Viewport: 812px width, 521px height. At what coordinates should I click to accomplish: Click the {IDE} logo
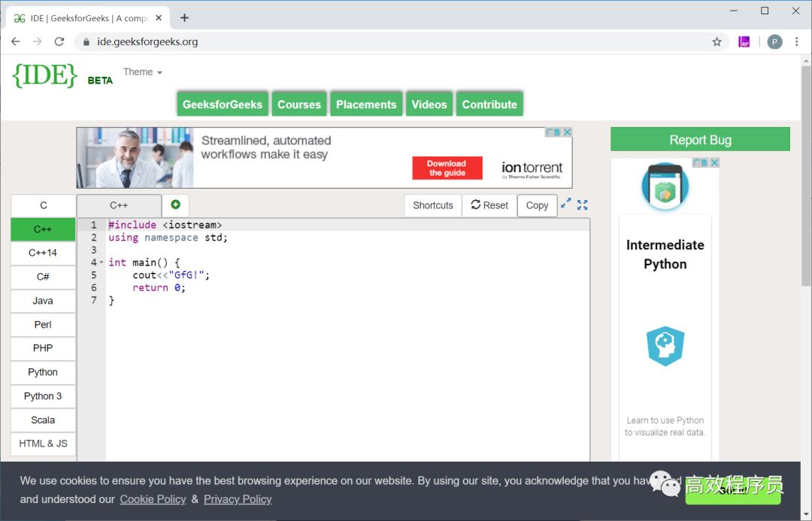(x=44, y=76)
